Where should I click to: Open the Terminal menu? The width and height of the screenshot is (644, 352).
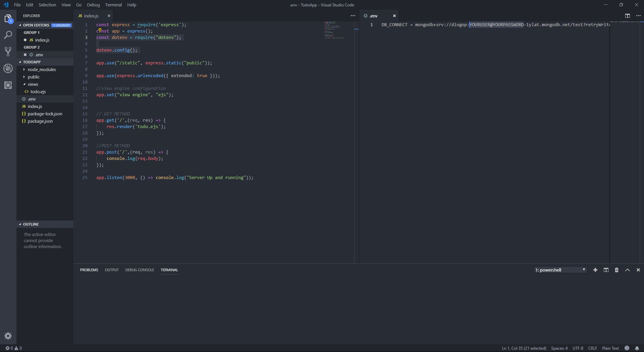click(x=113, y=5)
